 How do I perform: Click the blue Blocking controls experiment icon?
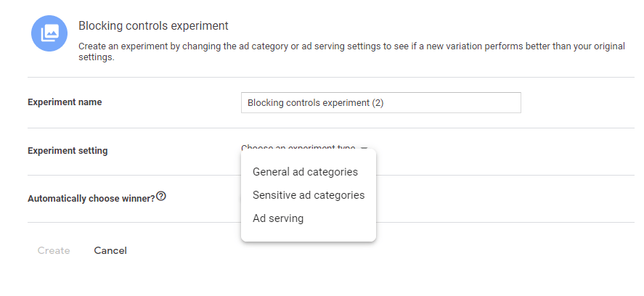coord(49,33)
